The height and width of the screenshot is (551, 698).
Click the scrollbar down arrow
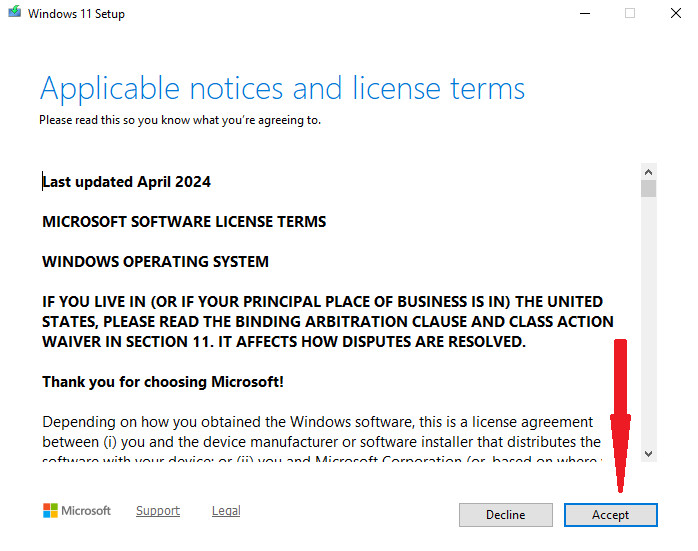649,454
